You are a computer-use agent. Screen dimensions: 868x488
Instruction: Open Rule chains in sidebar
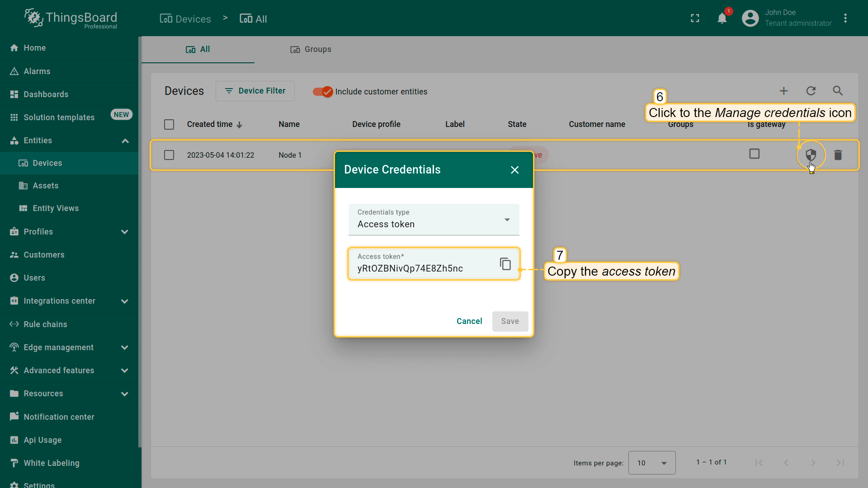[x=45, y=324]
